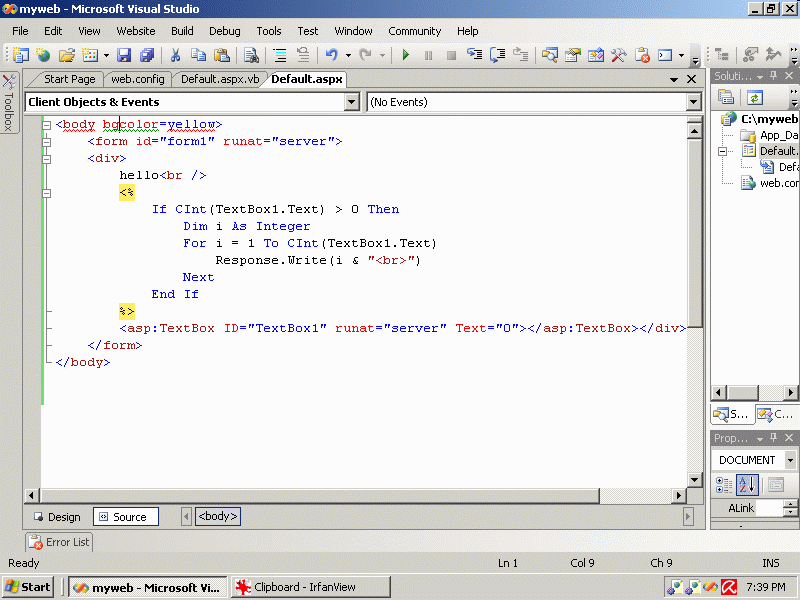
Task: Click the Cut scissors icon
Action: 175,56
